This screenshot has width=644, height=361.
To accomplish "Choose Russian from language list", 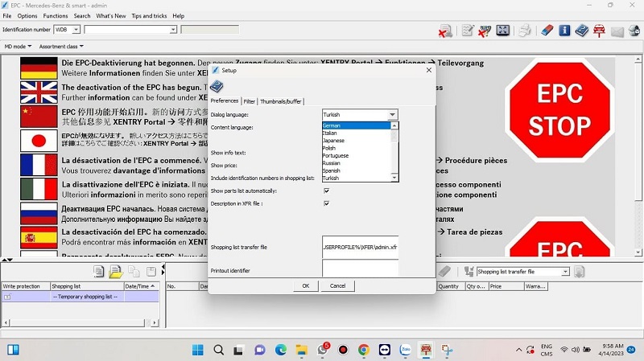I will (356, 163).
